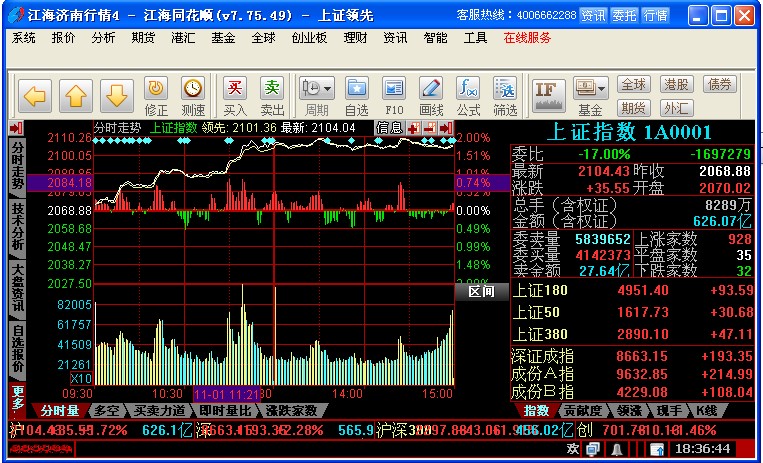Click the 外汇 toolbar button
Screen dimensions: 763x463
tap(677, 108)
